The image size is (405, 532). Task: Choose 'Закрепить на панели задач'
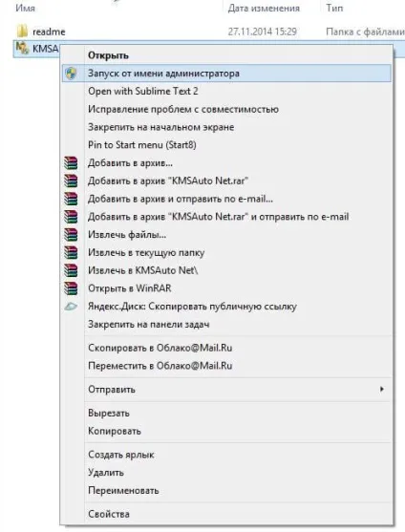click(226, 325)
